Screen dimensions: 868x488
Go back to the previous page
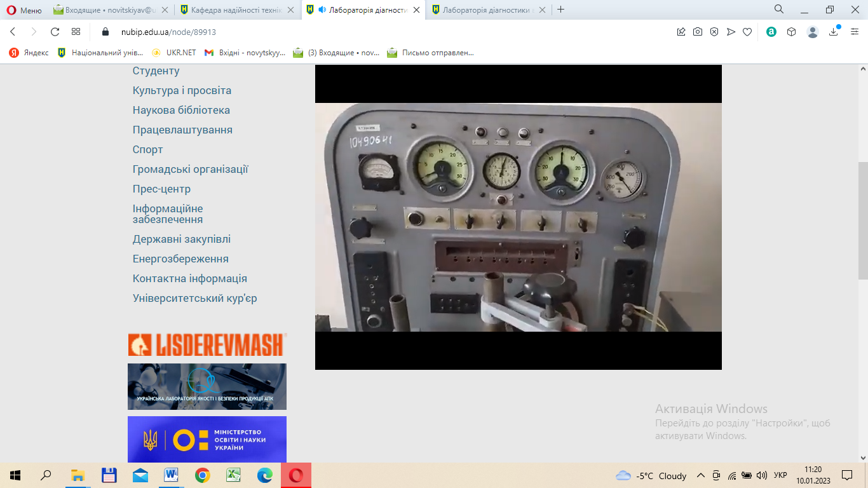click(13, 32)
